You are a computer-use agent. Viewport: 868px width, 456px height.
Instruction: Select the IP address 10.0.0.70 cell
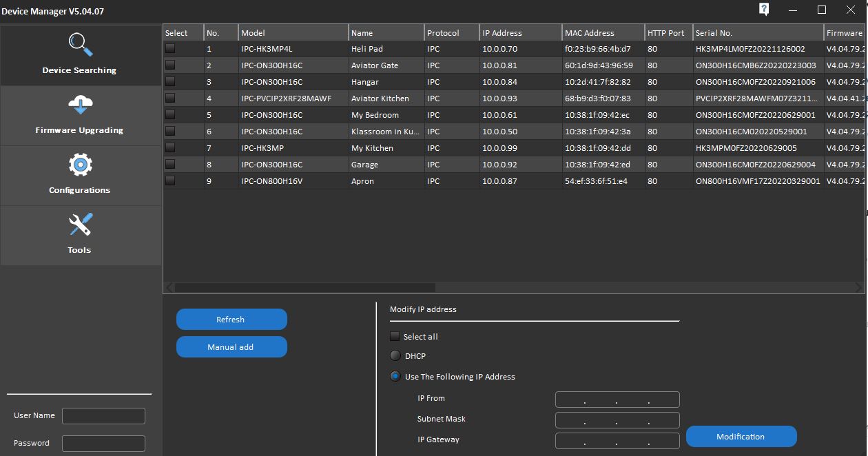coord(521,49)
